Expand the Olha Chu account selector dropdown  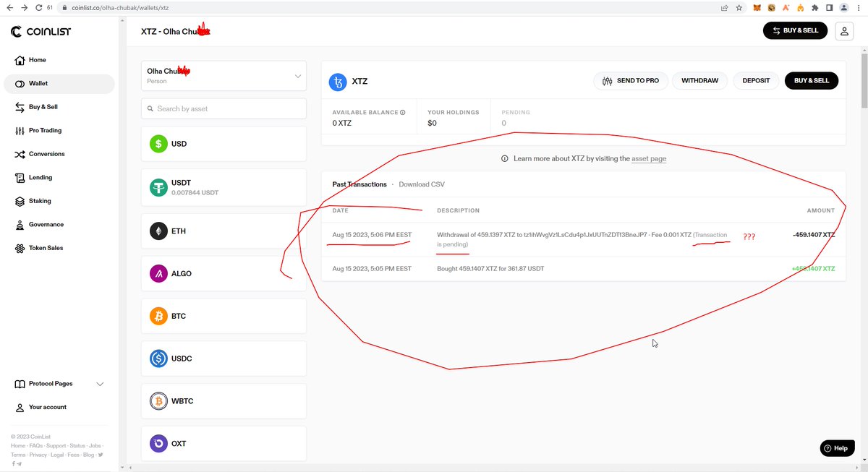(224, 76)
